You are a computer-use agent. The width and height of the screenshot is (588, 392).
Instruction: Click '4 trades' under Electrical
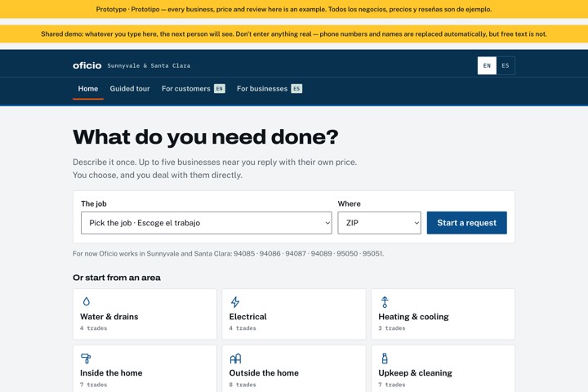tap(243, 328)
